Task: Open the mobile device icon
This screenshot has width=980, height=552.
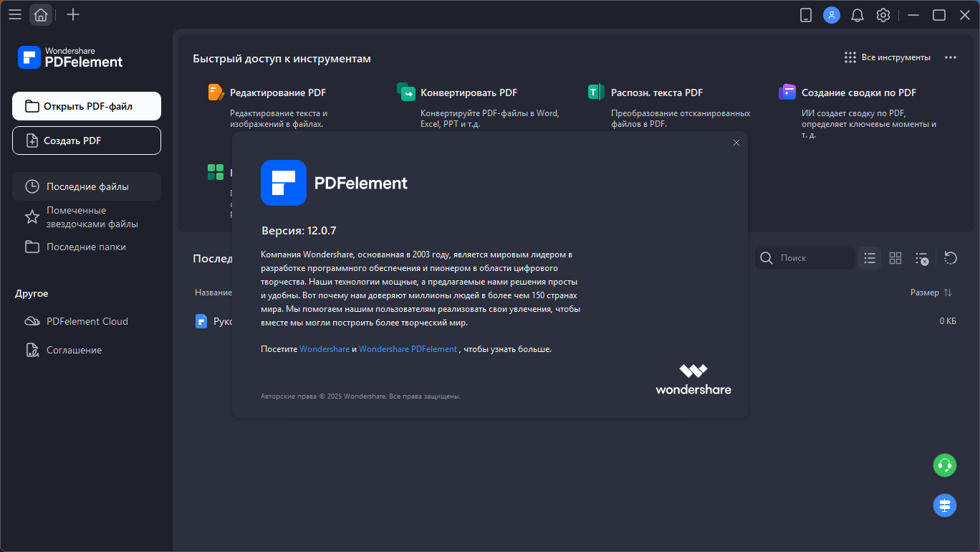Action: click(x=806, y=15)
